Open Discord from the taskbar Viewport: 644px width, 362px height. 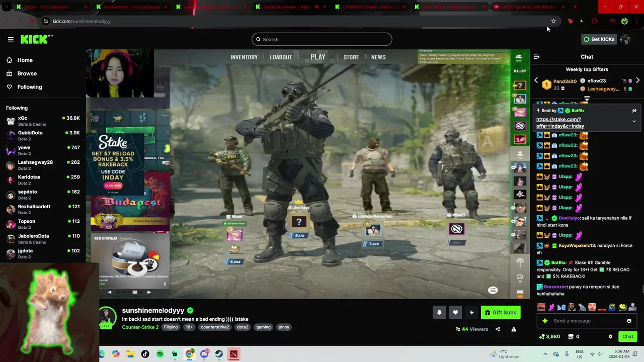(204, 354)
